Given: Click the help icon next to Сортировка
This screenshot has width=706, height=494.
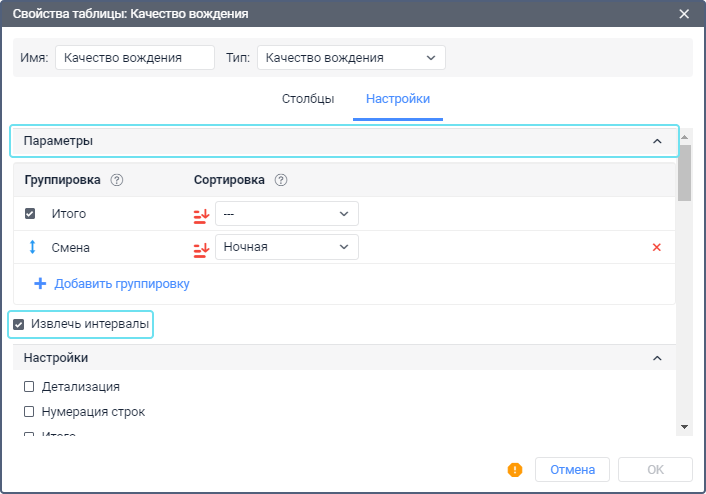Looking at the screenshot, I should [281, 180].
